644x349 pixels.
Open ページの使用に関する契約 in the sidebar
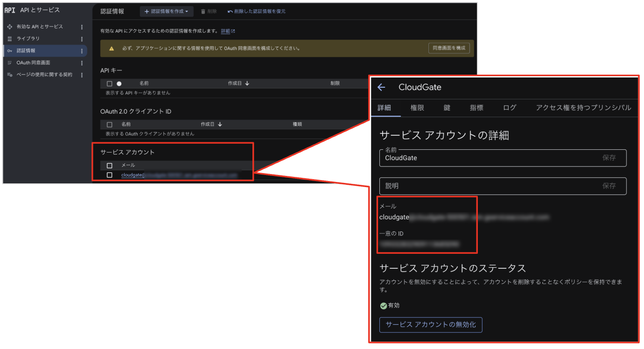point(44,75)
